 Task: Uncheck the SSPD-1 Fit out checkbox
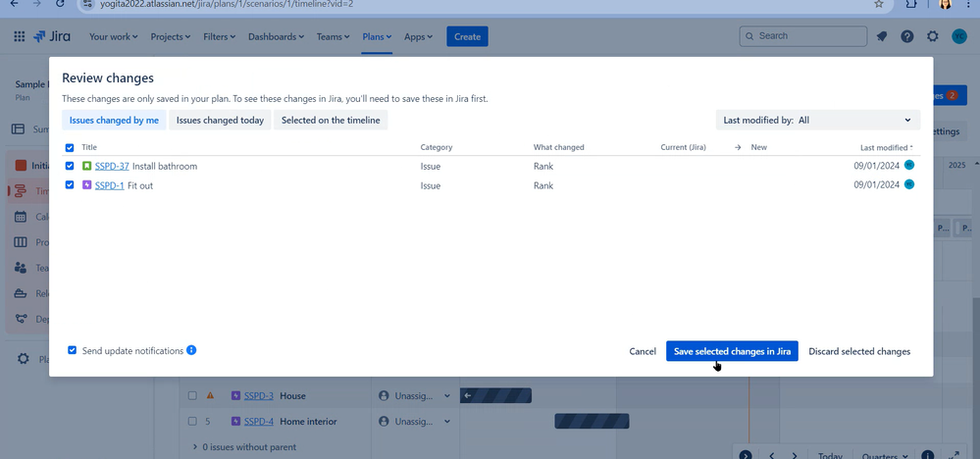click(70, 184)
